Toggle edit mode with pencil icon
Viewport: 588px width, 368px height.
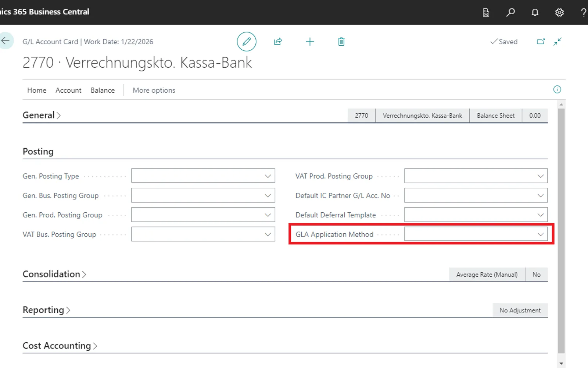point(247,42)
